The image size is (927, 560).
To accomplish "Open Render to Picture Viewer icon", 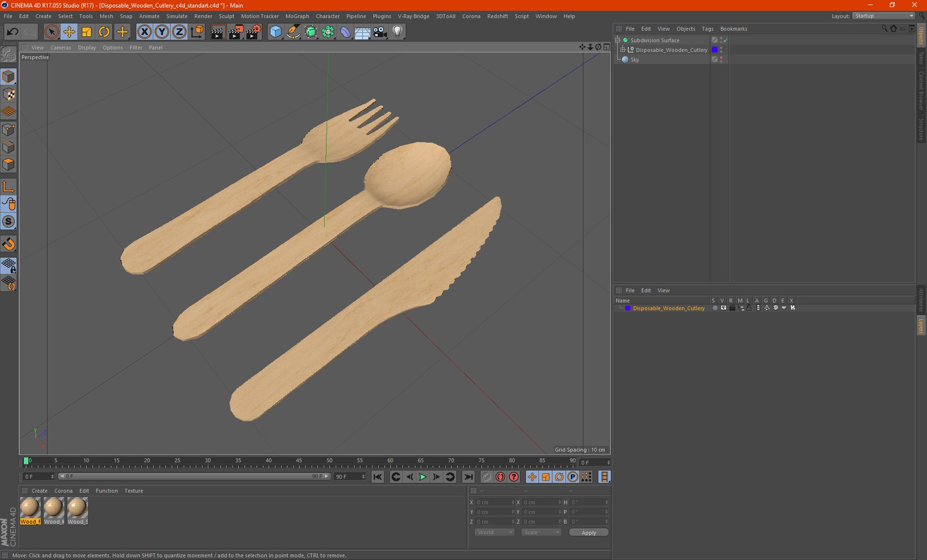I will point(235,32).
